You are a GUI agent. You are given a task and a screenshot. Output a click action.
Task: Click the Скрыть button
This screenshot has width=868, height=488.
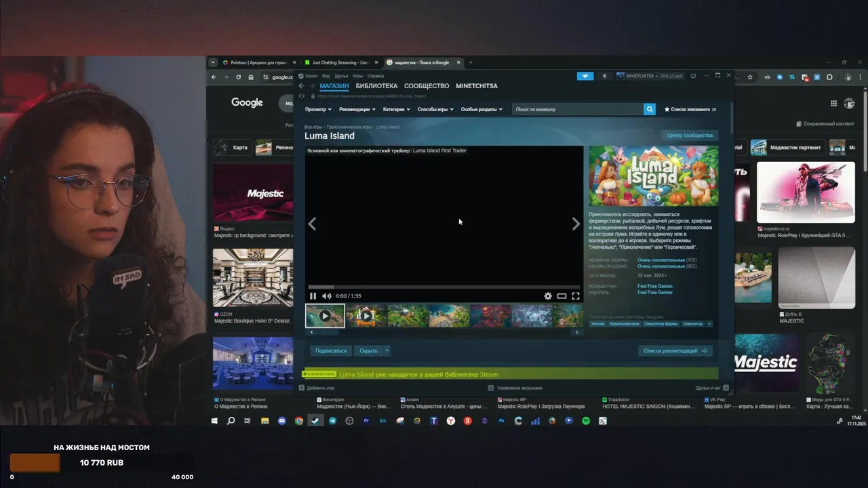pos(368,350)
